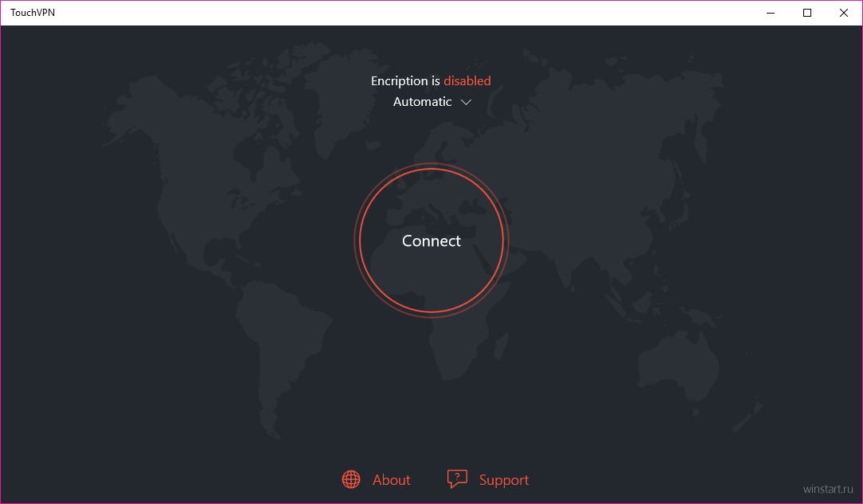Click the red ring around Connect

tap(360, 240)
